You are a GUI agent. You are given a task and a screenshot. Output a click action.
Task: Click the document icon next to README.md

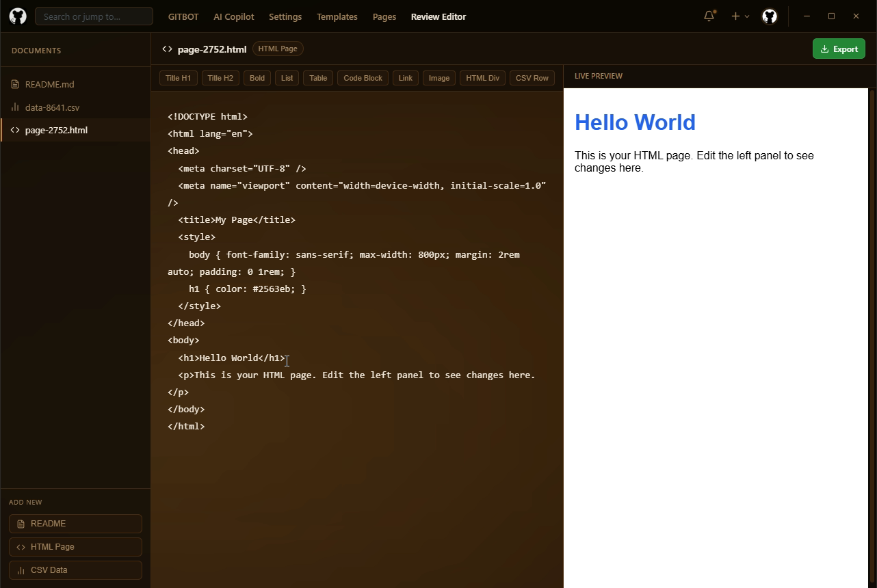click(x=15, y=84)
